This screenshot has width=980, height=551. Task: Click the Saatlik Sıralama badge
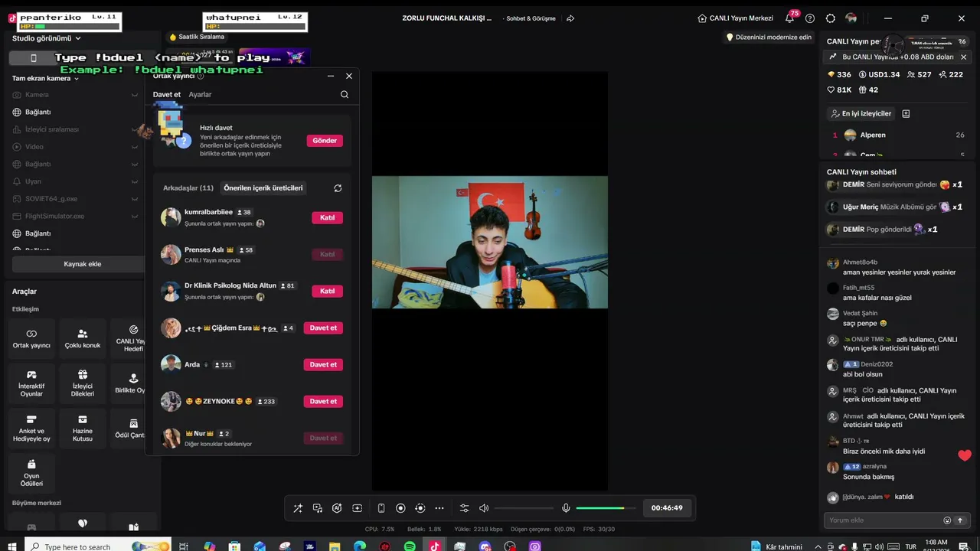tap(197, 37)
